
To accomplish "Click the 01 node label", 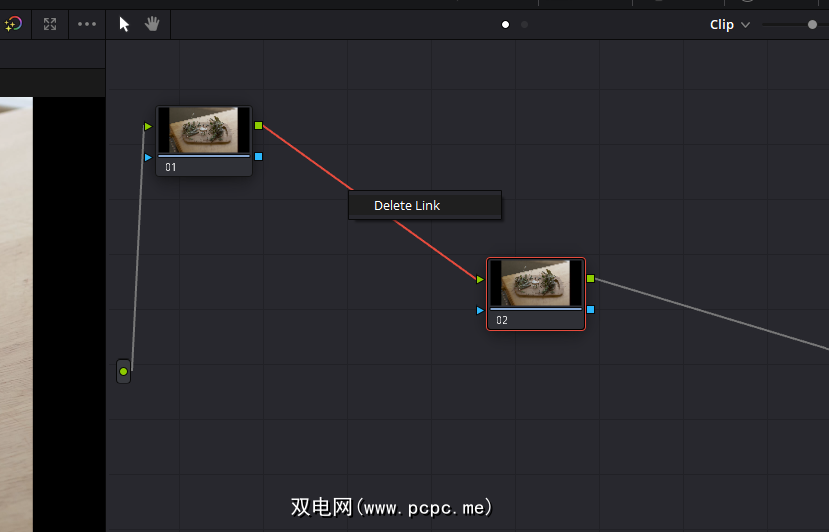I will (171, 167).
